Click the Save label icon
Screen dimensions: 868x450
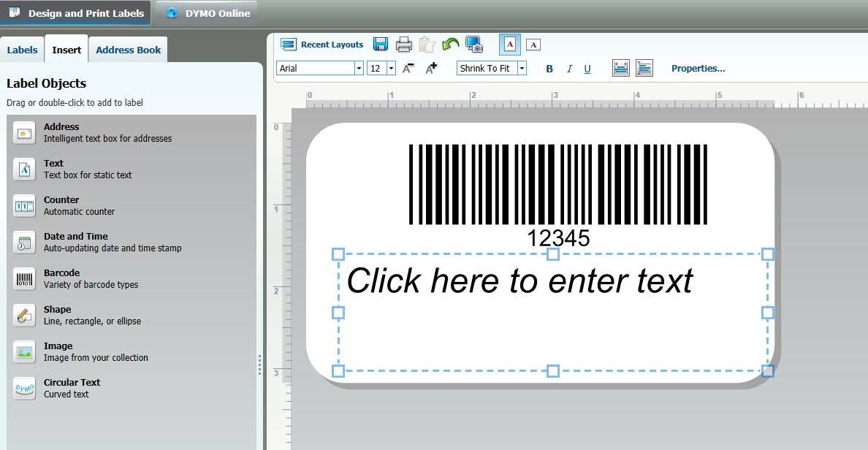pos(381,45)
